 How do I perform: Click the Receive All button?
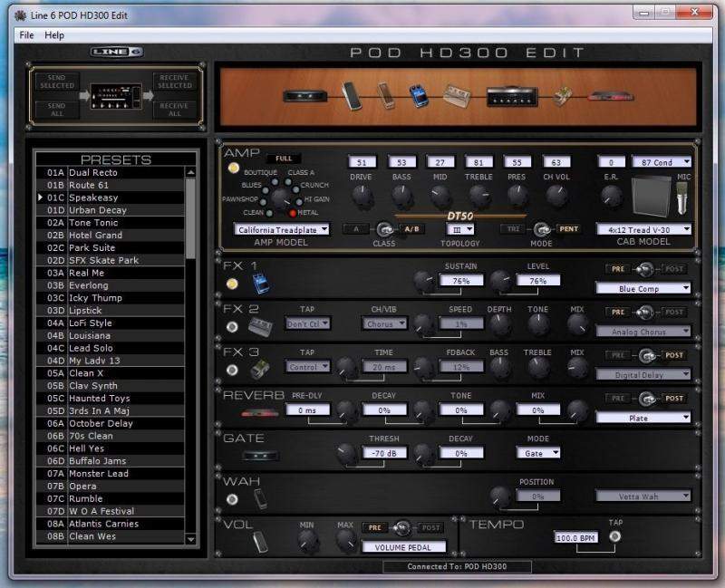[175, 110]
